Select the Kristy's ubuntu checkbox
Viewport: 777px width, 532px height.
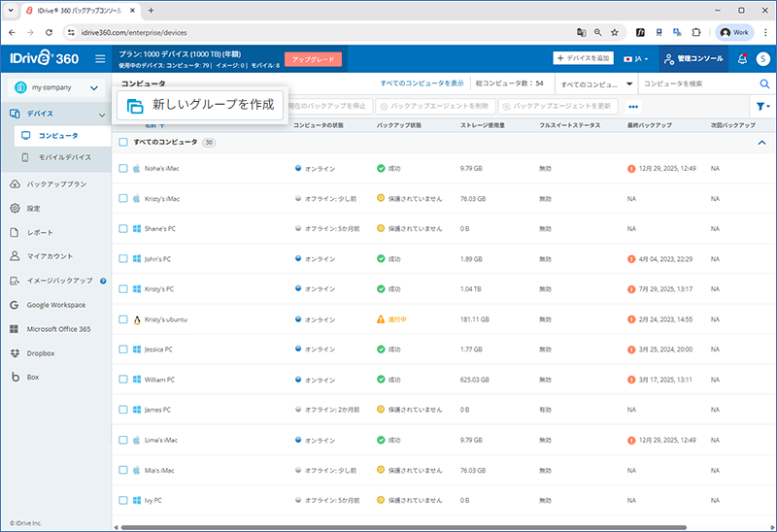(x=123, y=319)
